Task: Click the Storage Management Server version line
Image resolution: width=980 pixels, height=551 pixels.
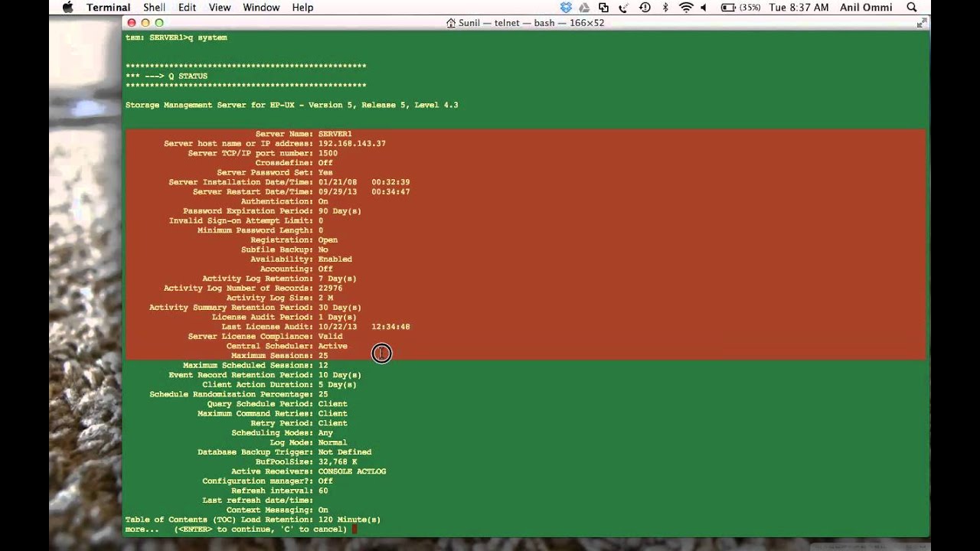Action: coord(292,105)
